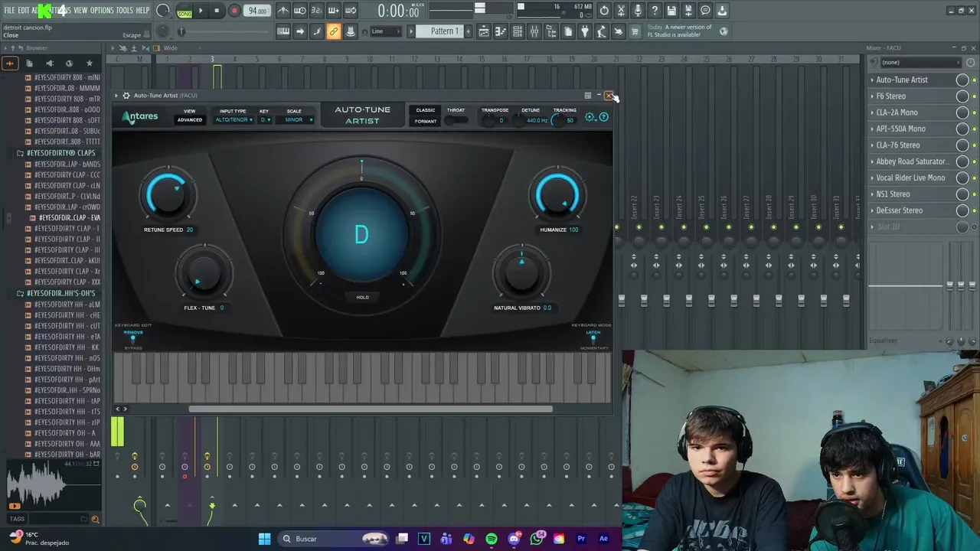Click the save project floppy icon

point(671,11)
